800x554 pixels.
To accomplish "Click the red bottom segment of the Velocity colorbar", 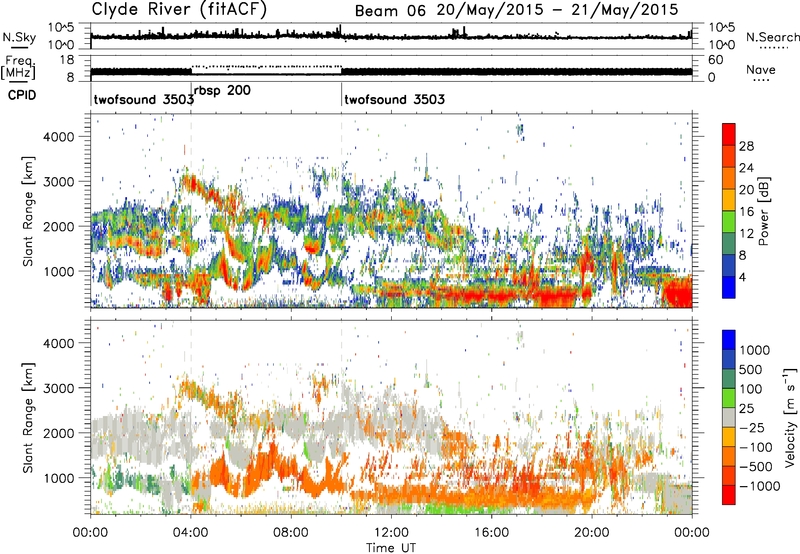I will tap(729, 495).
